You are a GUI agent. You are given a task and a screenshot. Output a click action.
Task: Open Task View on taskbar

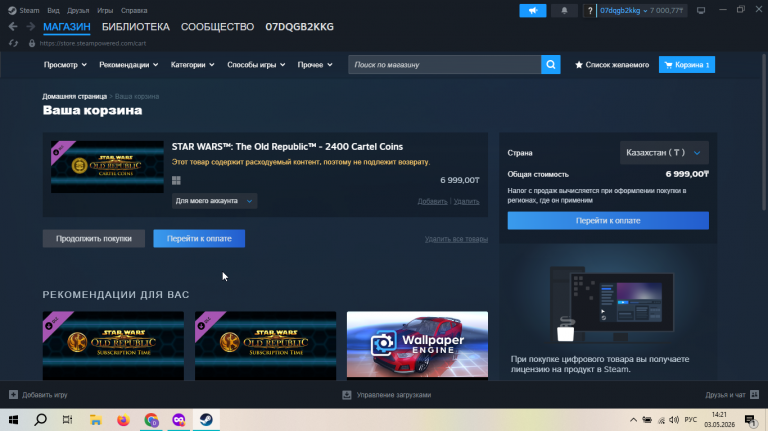click(x=68, y=420)
